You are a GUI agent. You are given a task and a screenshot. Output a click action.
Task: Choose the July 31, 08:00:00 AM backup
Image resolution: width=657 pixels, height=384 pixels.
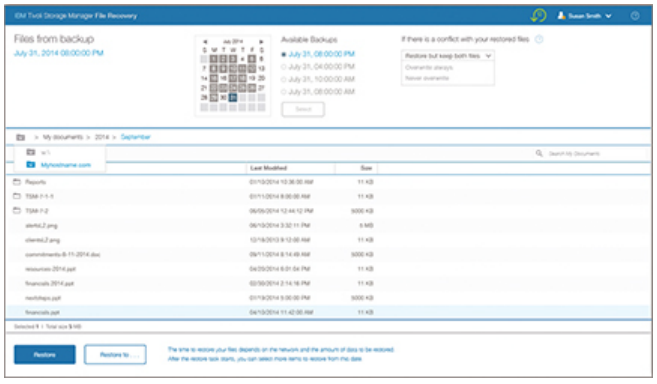tap(318, 92)
